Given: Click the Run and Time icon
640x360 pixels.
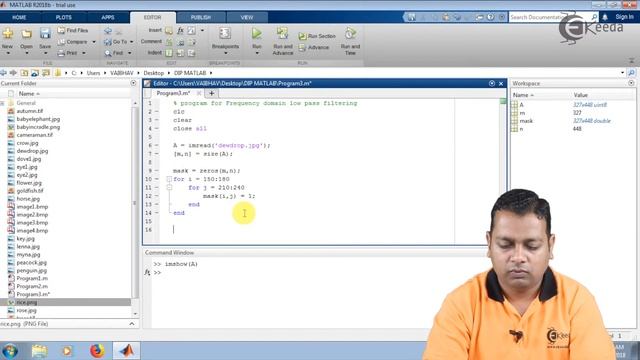Looking at the screenshot, I should coord(350,33).
